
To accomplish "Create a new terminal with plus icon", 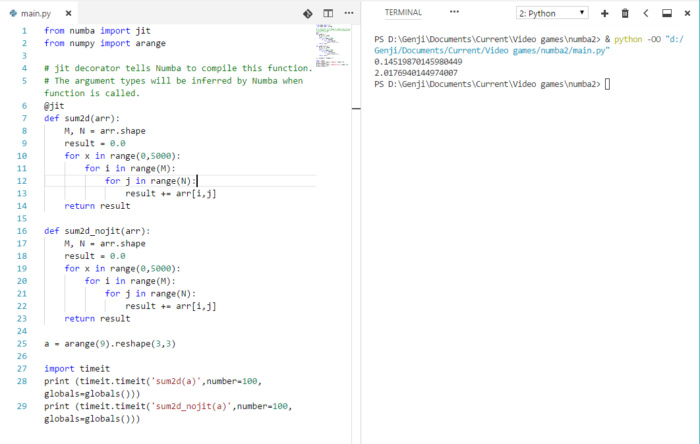I will point(604,13).
